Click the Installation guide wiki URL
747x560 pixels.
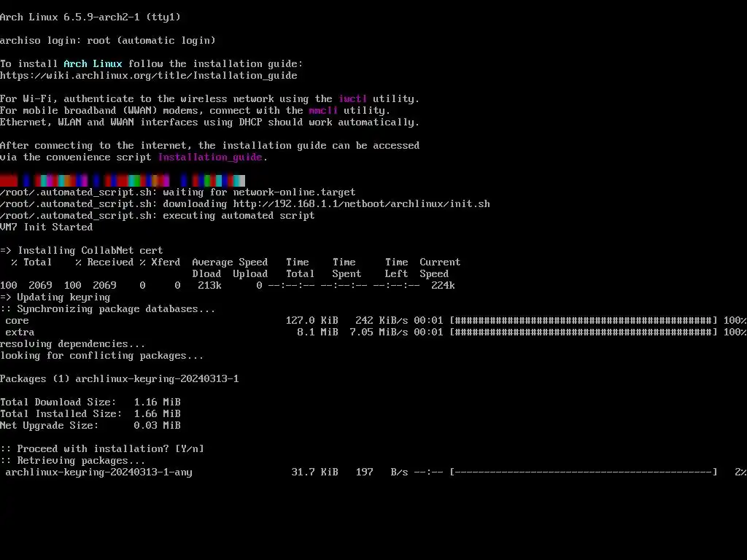[149, 75]
